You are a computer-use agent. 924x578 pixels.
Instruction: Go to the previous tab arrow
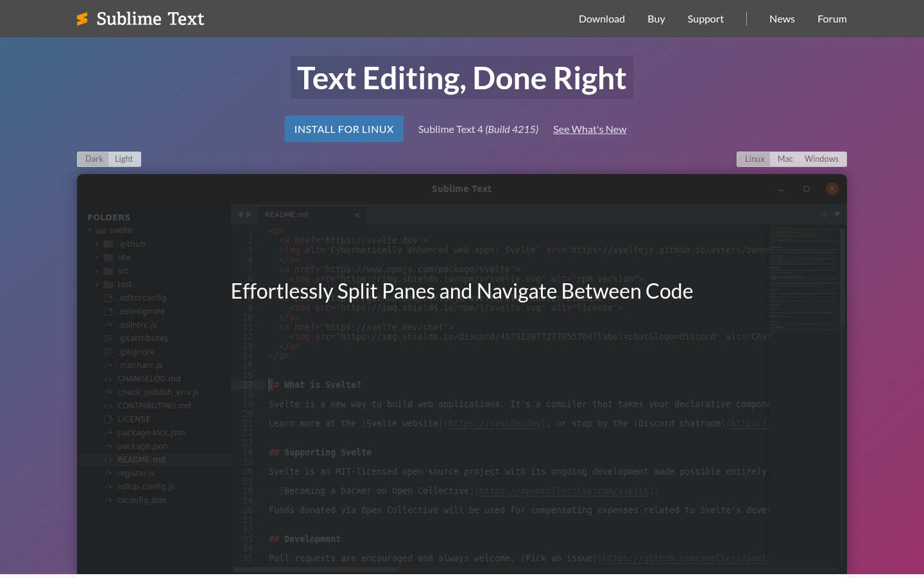point(240,215)
